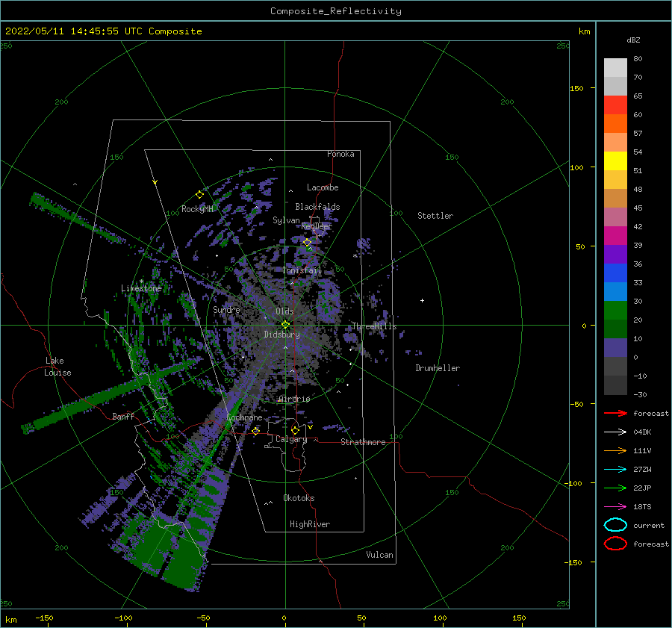Click the ThreeHills label

(374, 326)
